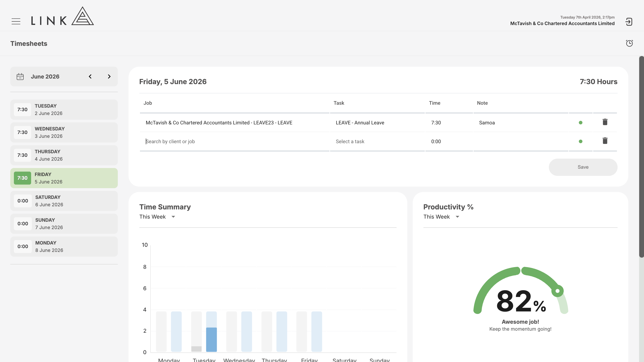Focus the Search by client or job field

coord(234,141)
